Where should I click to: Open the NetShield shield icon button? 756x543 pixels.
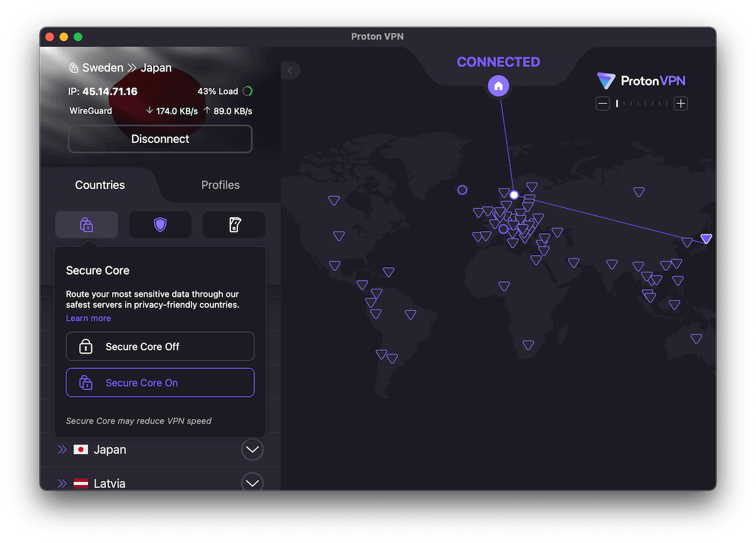pyautogui.click(x=160, y=224)
